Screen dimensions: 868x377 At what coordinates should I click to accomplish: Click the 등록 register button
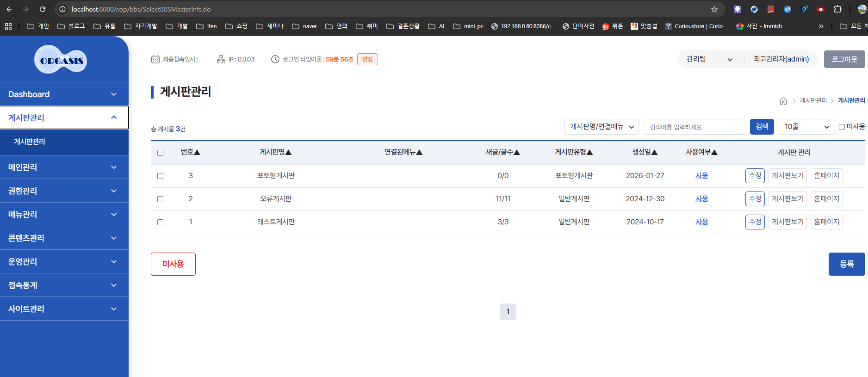point(846,264)
